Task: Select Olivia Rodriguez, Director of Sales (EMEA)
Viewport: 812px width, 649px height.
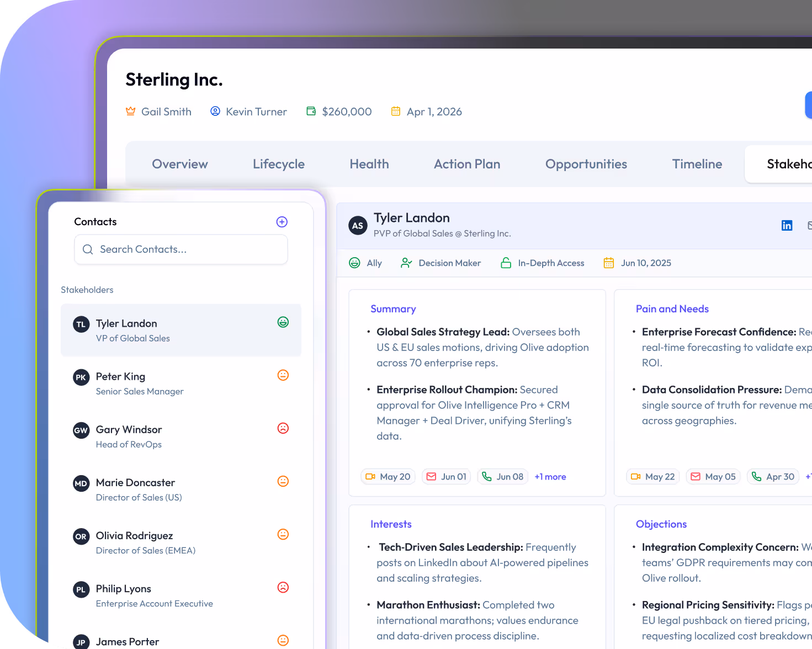Action: (181, 542)
